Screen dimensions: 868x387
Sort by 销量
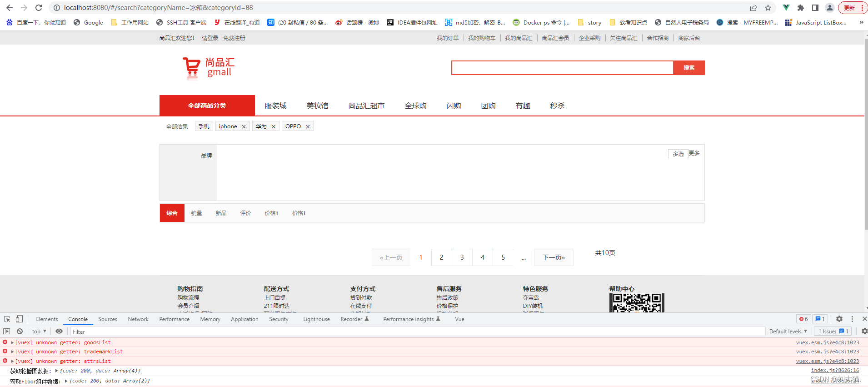point(196,213)
